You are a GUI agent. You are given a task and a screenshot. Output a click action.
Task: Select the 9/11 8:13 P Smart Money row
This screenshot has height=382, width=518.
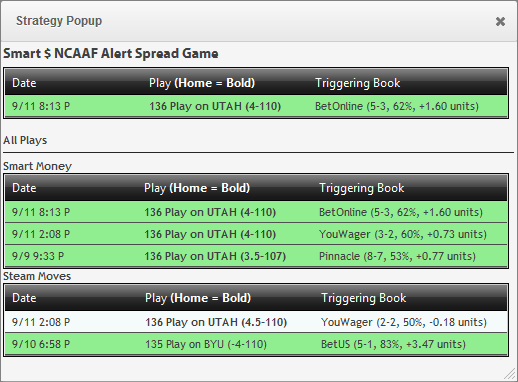[x=256, y=212]
